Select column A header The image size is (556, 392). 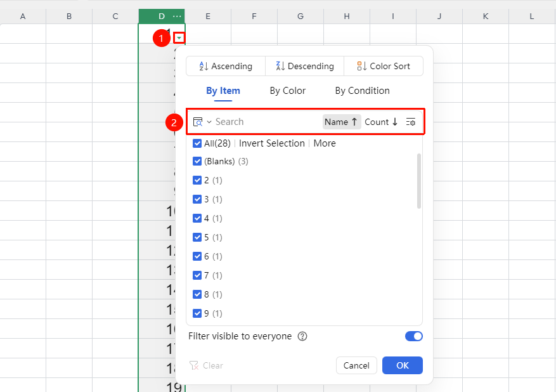[x=23, y=16]
